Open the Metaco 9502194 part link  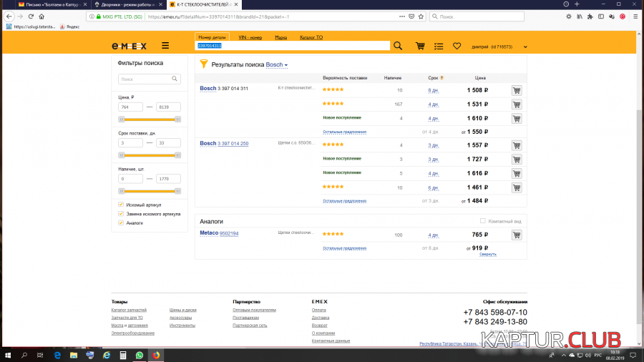(x=229, y=233)
